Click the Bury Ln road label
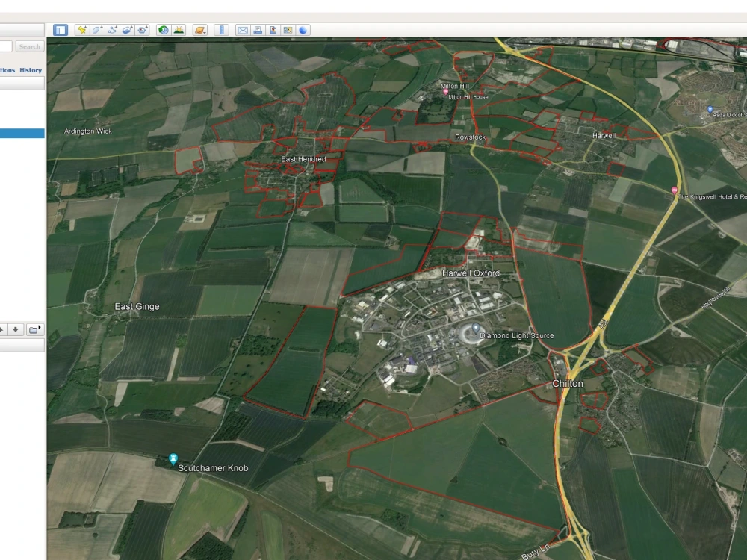Image resolution: width=747 pixels, height=560 pixels. [536, 552]
